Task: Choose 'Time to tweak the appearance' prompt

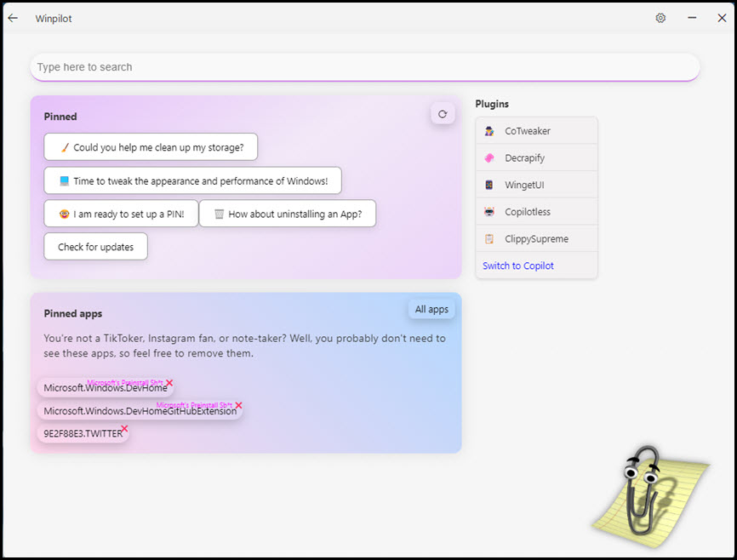Action: coord(192,180)
